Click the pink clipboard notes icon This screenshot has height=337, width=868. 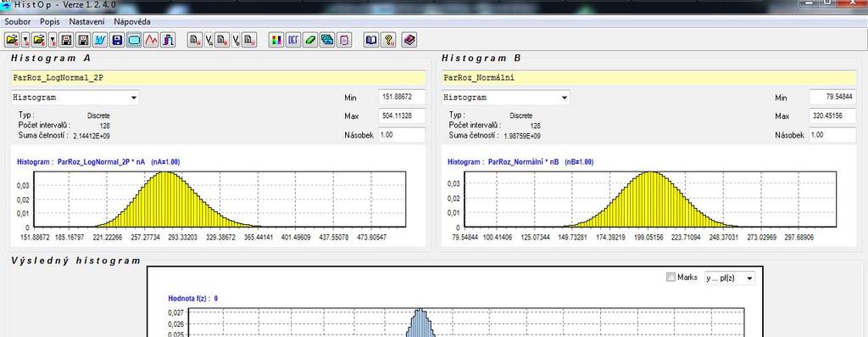(x=344, y=40)
